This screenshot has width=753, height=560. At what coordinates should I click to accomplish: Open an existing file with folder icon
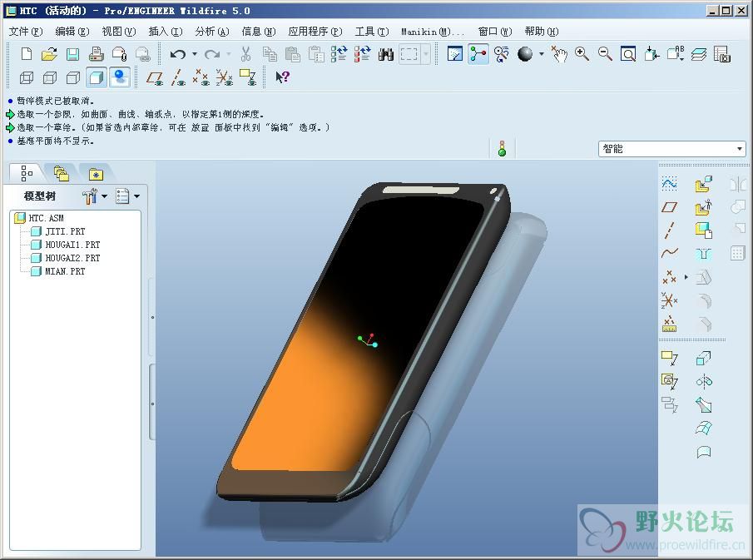pyautogui.click(x=49, y=54)
